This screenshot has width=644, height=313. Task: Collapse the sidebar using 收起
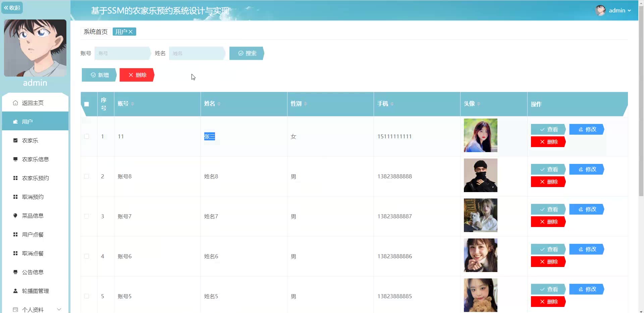click(12, 7)
